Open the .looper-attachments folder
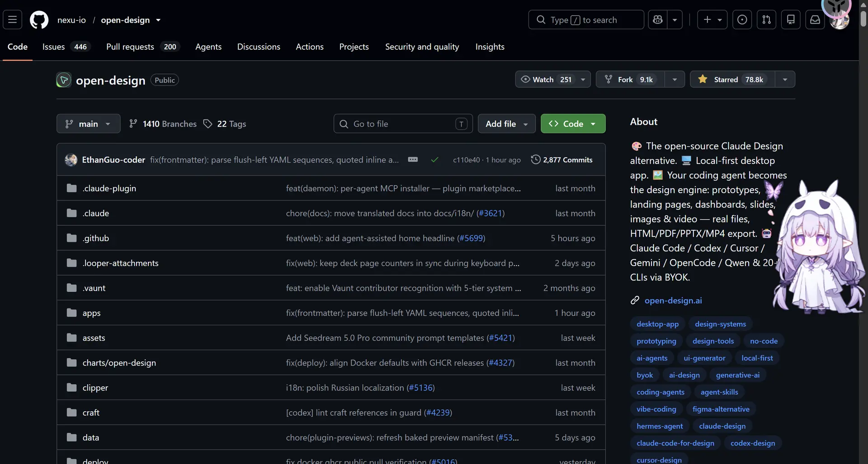Image resolution: width=868 pixels, height=464 pixels. point(120,263)
